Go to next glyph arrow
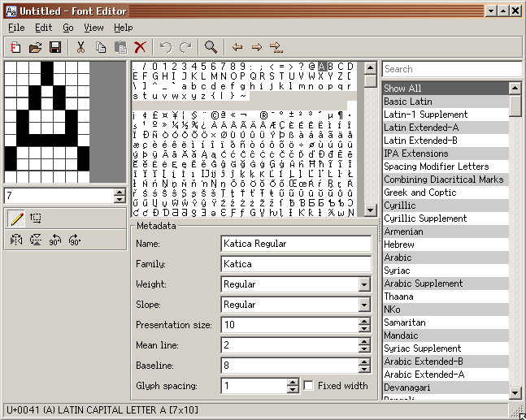Screen dimensions: 526x420 point(256,48)
